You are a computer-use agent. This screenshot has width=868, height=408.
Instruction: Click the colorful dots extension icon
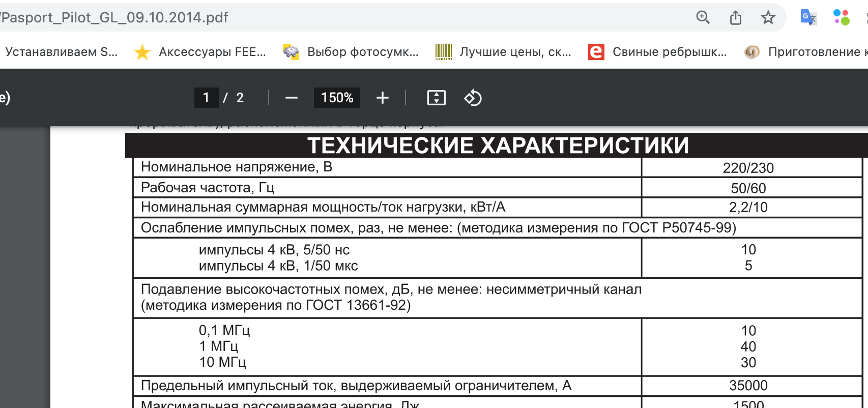tap(841, 18)
